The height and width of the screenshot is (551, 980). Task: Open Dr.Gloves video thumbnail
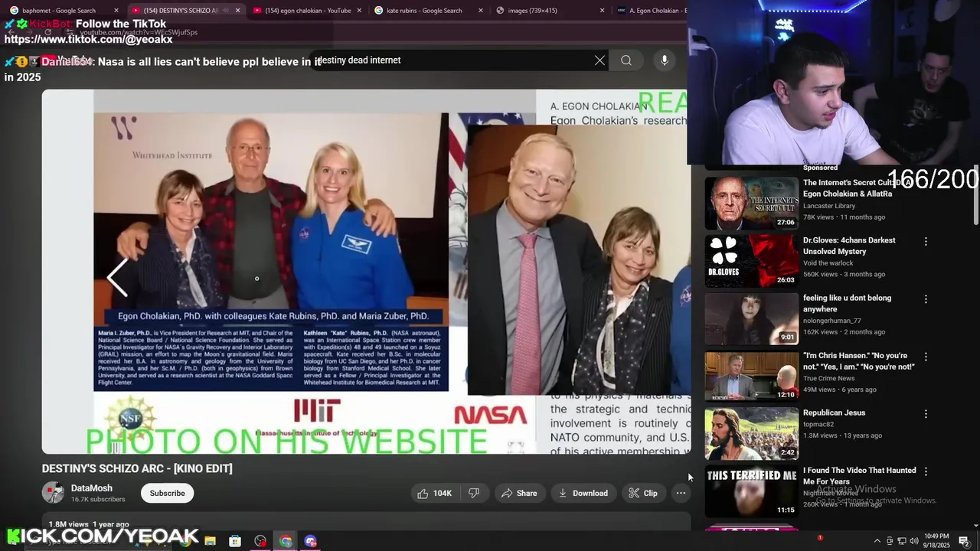pyautogui.click(x=752, y=261)
